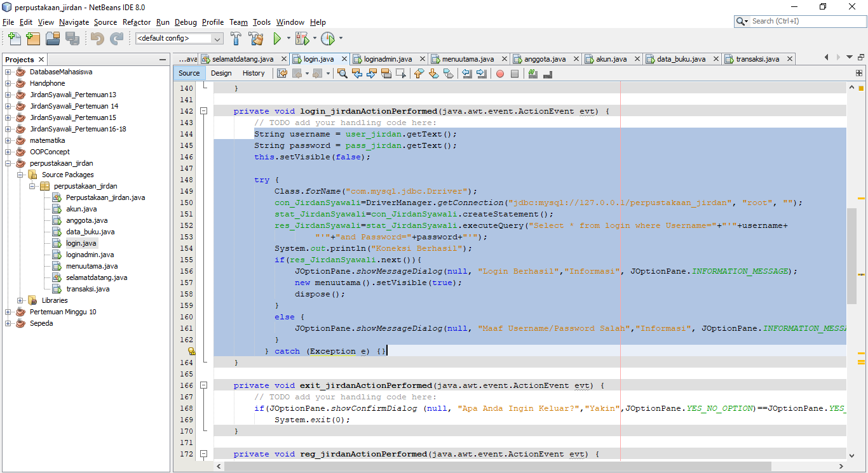
Task: Expand the Libraries node in the project tree
Action: (x=20, y=300)
